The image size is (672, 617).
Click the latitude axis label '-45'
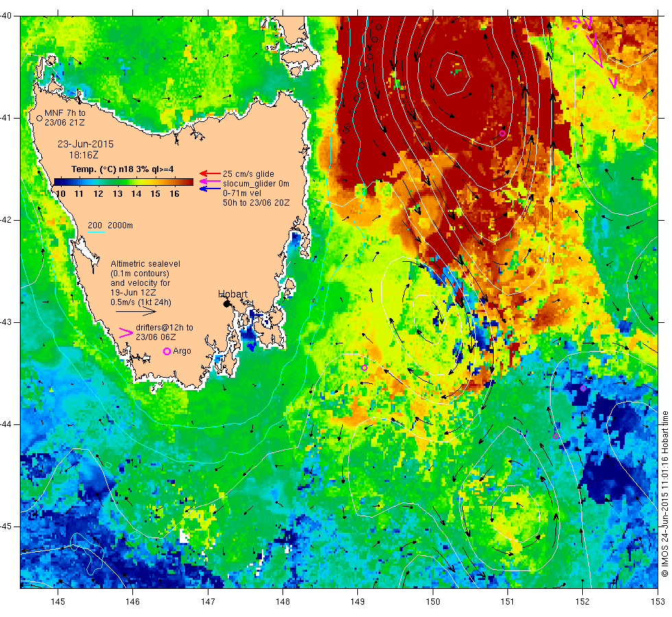[x=6, y=527]
